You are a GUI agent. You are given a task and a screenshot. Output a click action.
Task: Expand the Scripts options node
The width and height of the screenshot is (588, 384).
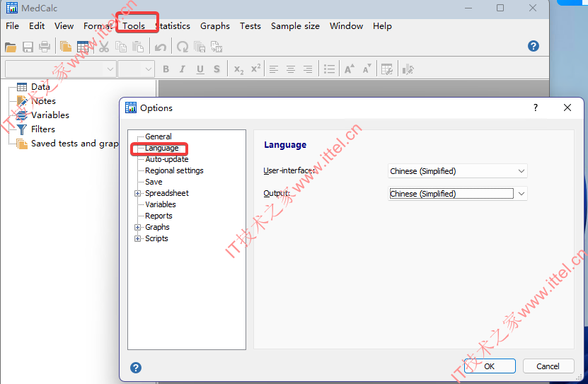point(138,238)
